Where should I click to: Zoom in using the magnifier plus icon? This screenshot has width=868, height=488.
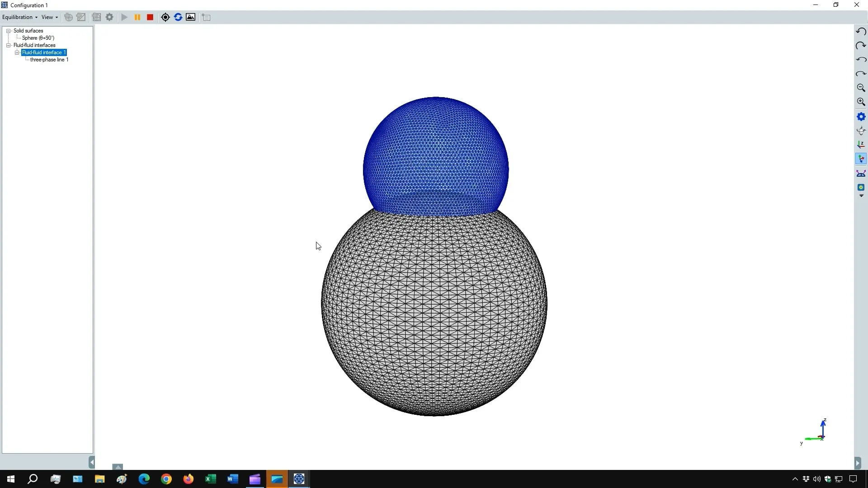pos(861,102)
